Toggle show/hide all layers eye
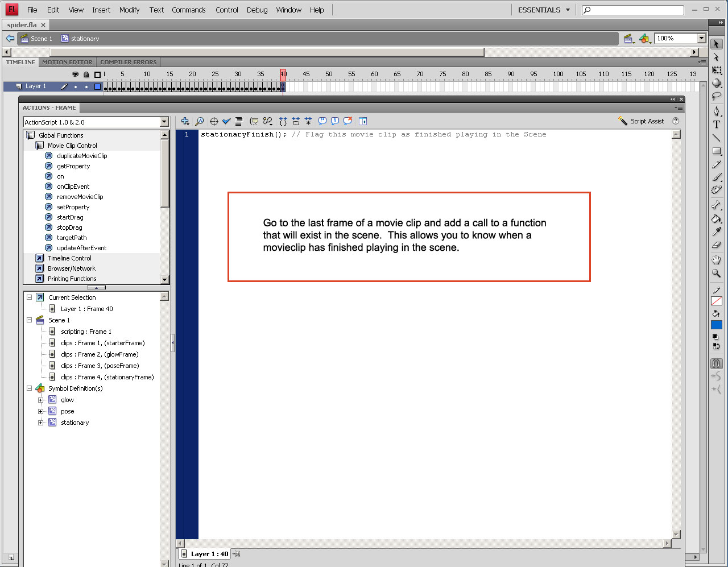Viewport: 728px width, 567px height. coord(75,75)
